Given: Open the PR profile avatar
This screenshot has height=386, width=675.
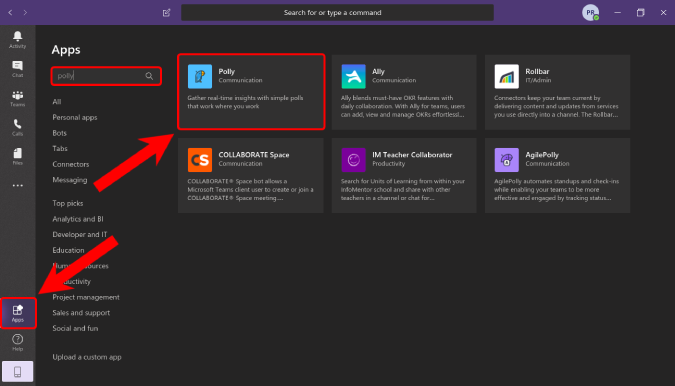Looking at the screenshot, I should (x=591, y=12).
